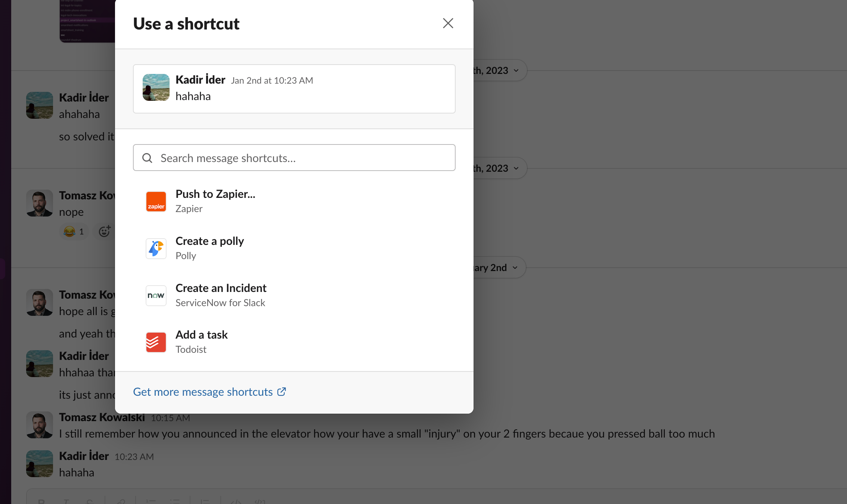Click the 'Todoist' subtitle text
This screenshot has height=504, width=847.
(191, 349)
